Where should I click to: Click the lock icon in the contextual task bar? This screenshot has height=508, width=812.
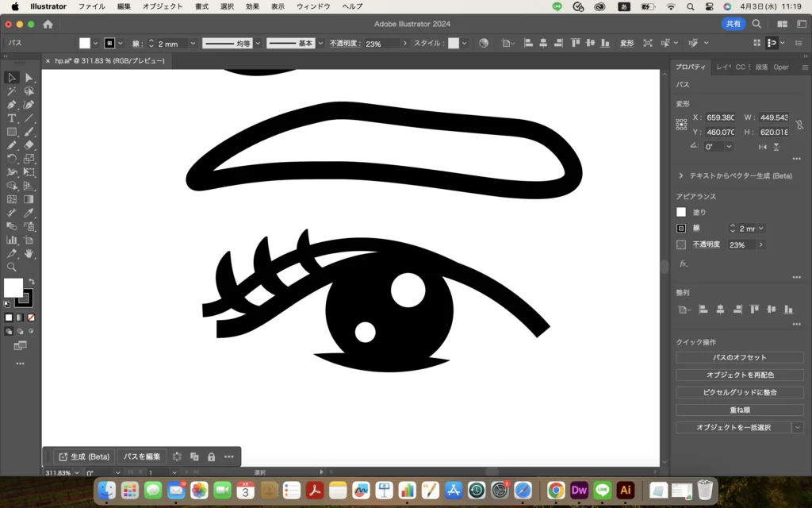coord(211,456)
